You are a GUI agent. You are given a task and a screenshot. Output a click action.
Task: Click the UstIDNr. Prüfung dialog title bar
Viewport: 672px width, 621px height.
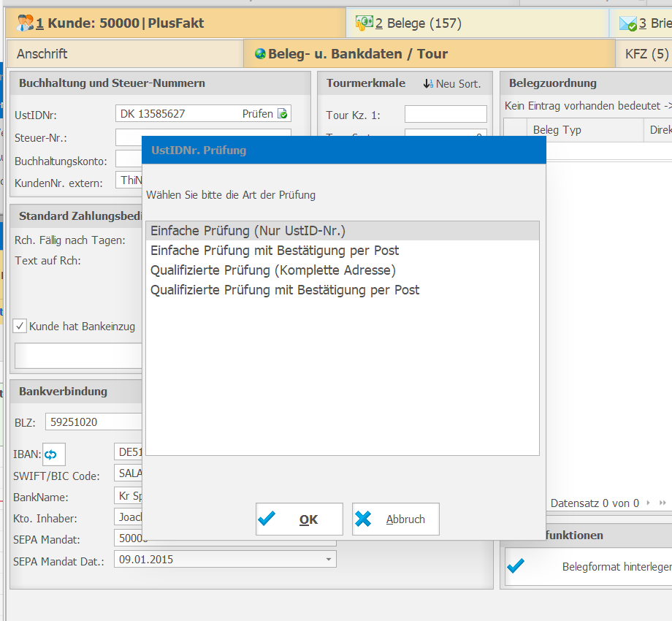pyautogui.click(x=344, y=150)
